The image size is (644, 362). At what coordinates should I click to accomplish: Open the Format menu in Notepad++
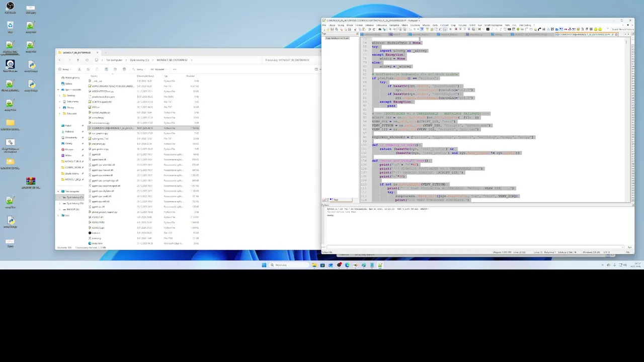pos(359,25)
